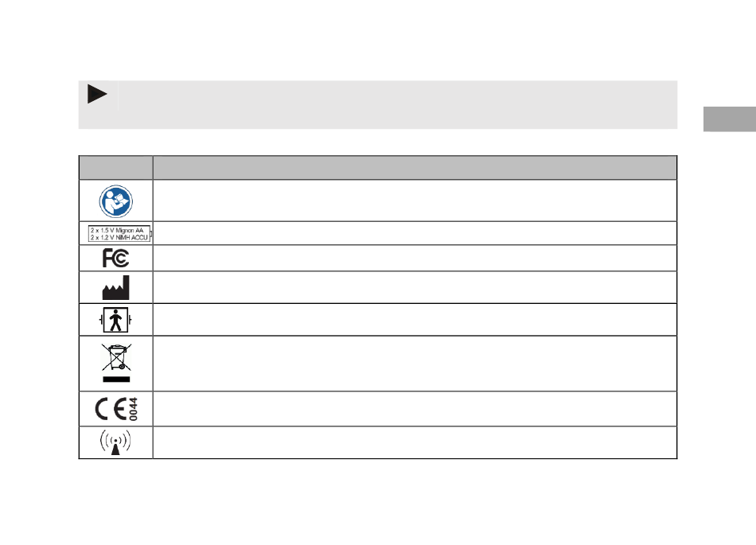Image resolution: width=756 pixels, height=545 pixels.
Task: Select the empty cell next to the CE mark
Action: pyautogui.click(x=414, y=409)
